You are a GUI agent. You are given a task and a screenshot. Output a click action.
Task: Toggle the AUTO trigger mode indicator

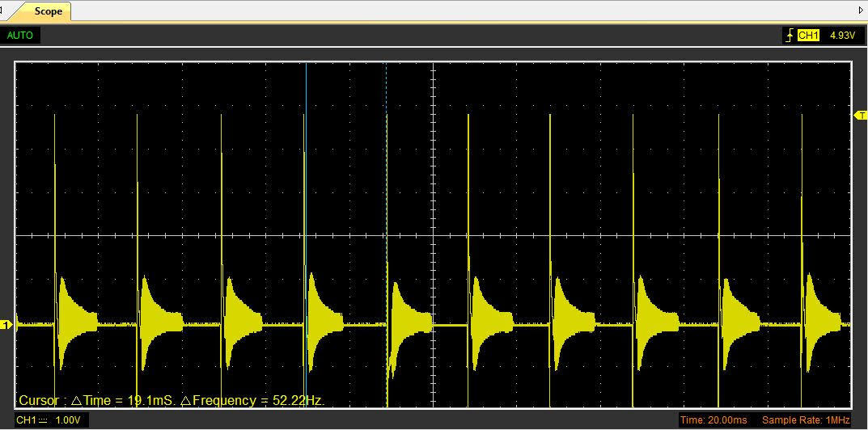(x=20, y=36)
